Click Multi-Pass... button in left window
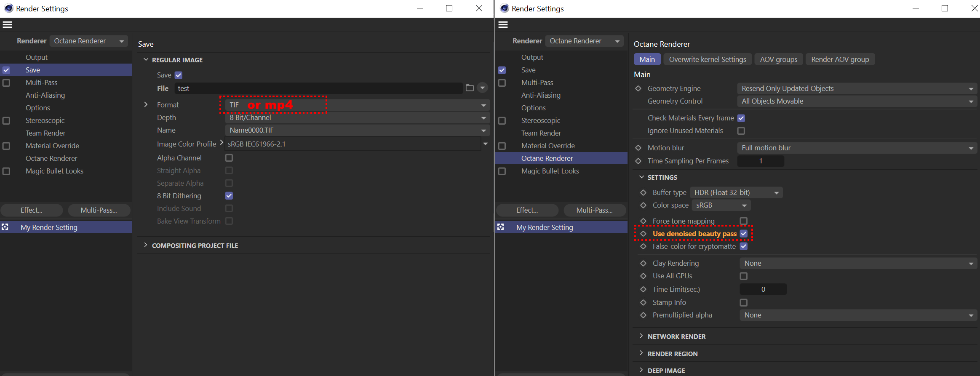This screenshot has height=376, width=980. point(99,210)
